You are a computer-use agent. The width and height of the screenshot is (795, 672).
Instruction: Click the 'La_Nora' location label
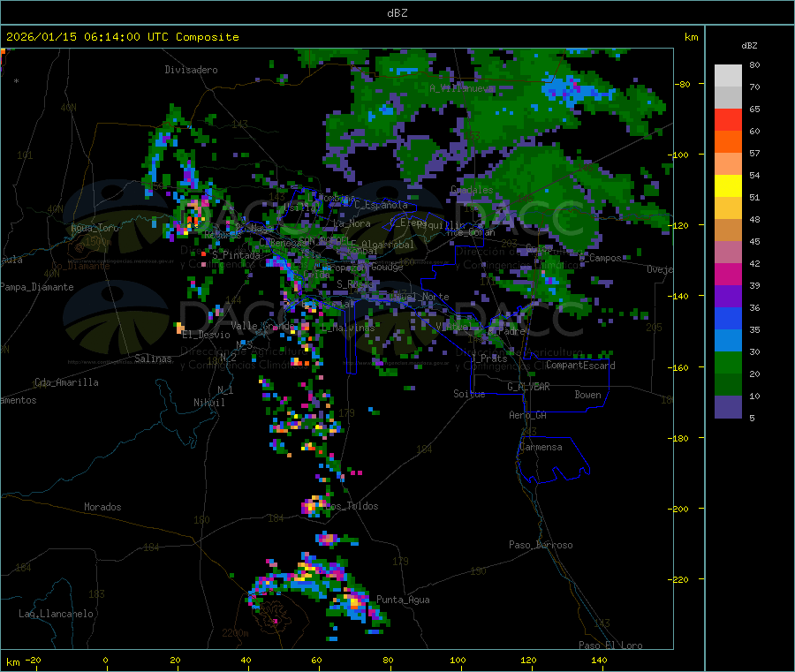pyautogui.click(x=352, y=223)
